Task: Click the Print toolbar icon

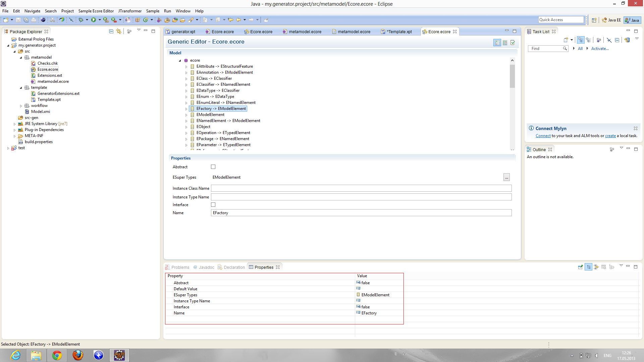Action: click(x=34, y=20)
